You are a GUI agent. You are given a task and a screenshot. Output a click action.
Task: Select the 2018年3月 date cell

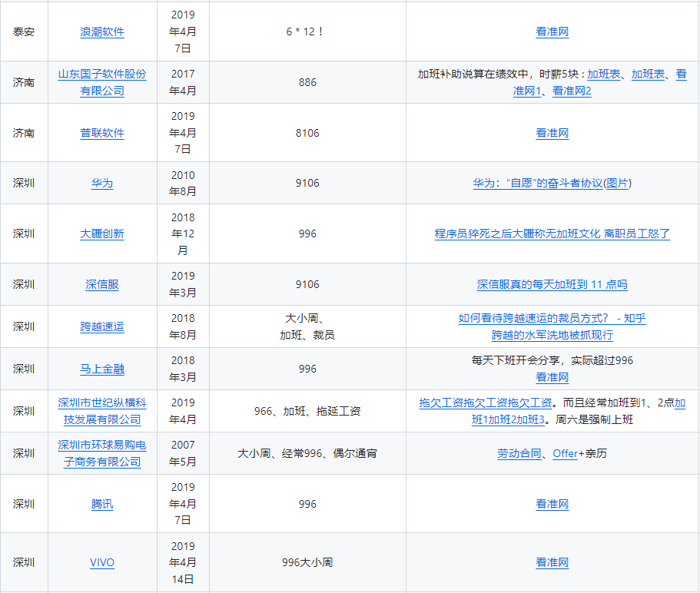(x=183, y=369)
